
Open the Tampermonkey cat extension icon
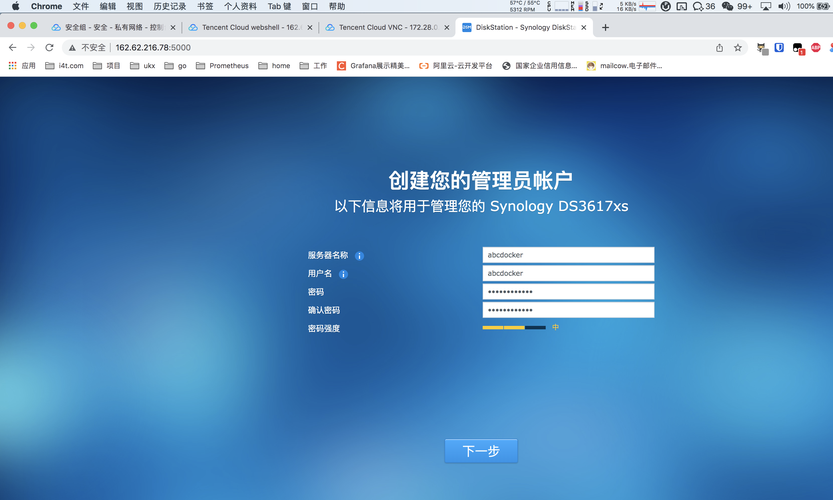(x=762, y=48)
